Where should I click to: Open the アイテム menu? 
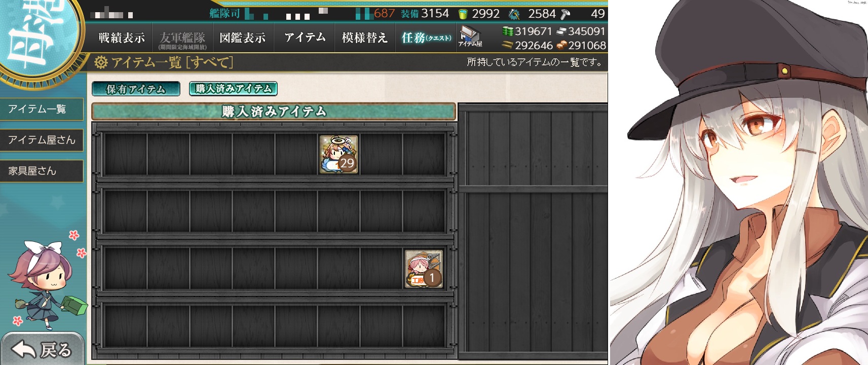click(x=305, y=38)
